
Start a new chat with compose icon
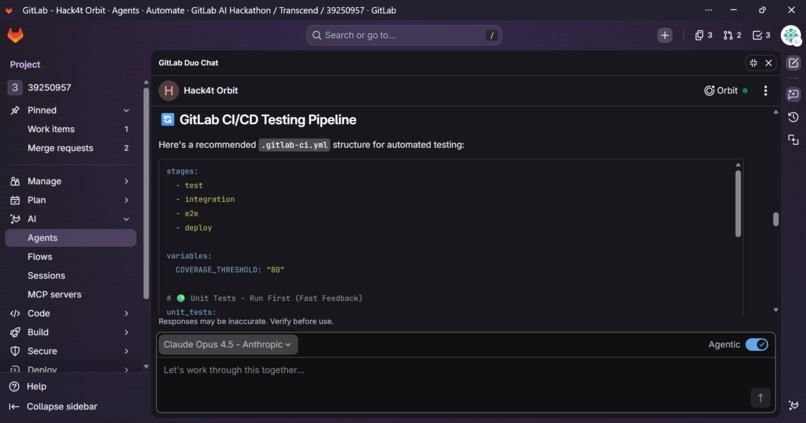[793, 63]
